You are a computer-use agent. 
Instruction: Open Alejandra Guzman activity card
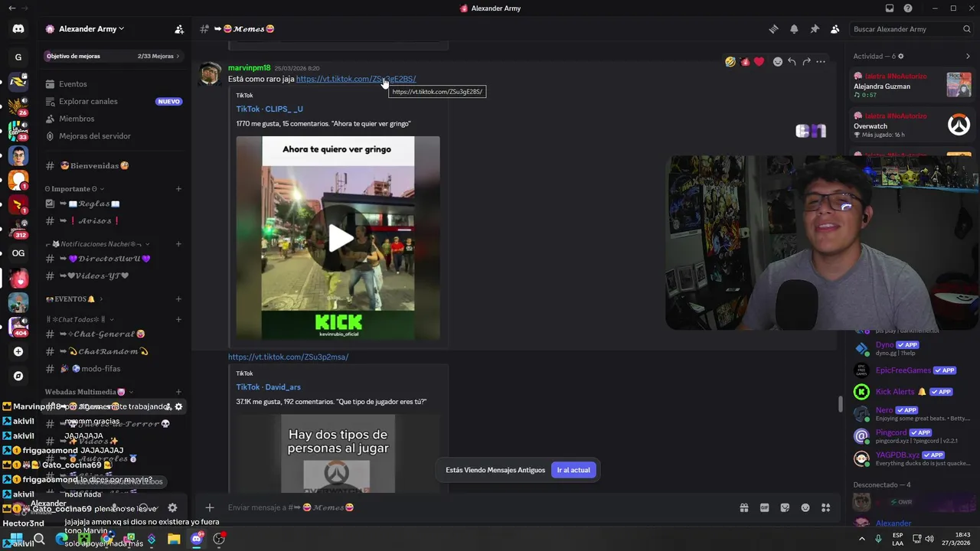point(912,86)
